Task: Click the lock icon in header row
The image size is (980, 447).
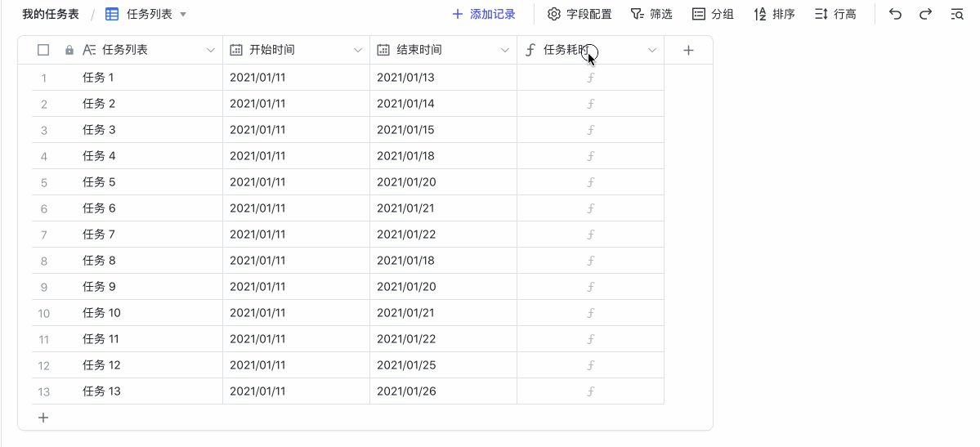Action: [69, 50]
